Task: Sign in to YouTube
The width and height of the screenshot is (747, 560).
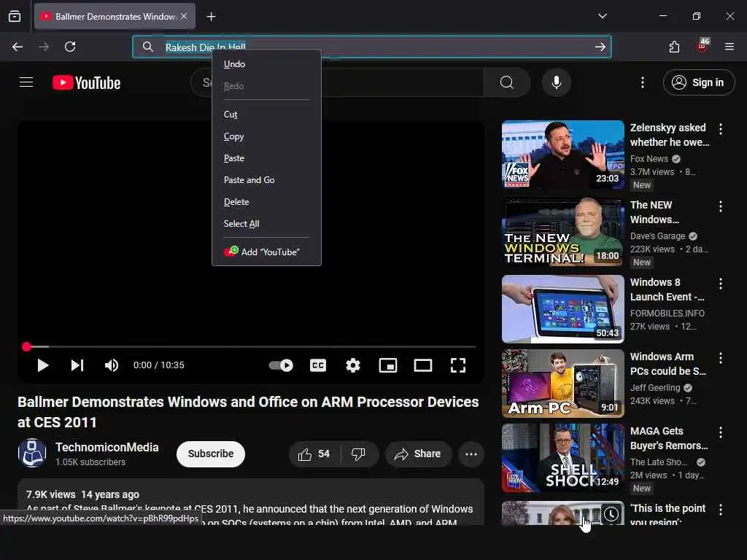Action: (x=698, y=82)
